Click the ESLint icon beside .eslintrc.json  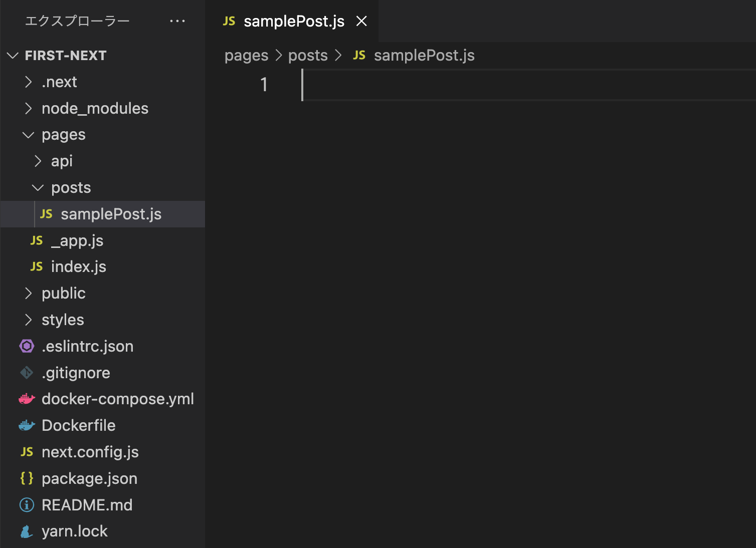point(27,346)
